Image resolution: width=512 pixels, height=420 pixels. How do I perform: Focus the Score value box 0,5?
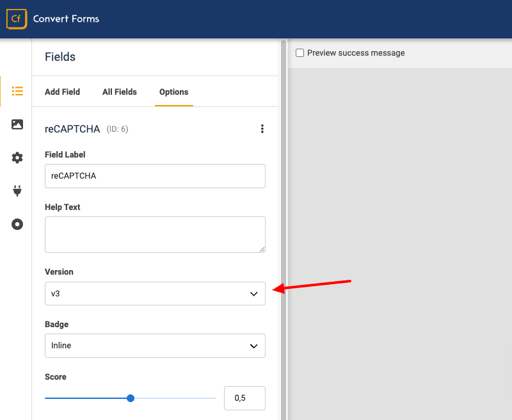click(x=244, y=398)
